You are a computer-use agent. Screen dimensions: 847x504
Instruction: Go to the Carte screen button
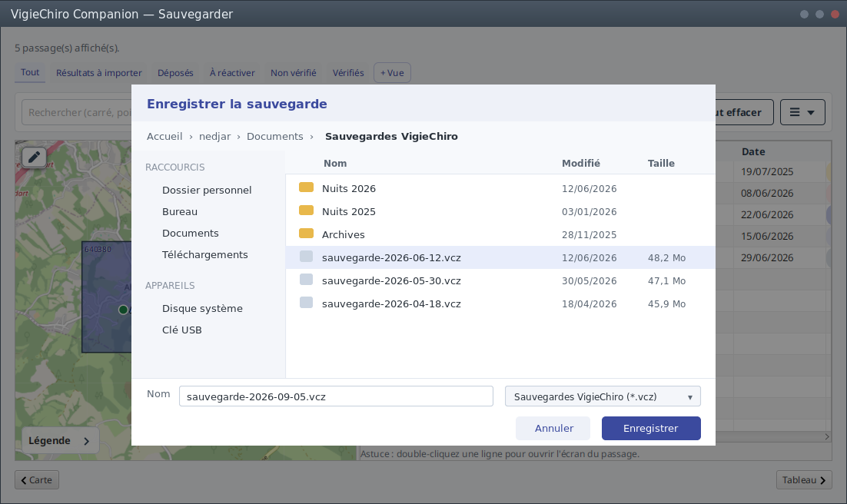pos(37,479)
